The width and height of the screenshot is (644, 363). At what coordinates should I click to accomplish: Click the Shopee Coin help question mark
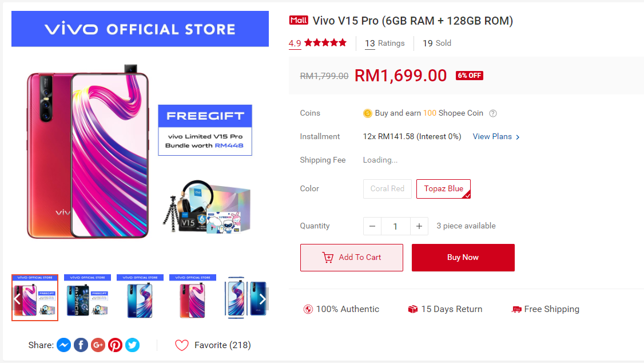[493, 113]
